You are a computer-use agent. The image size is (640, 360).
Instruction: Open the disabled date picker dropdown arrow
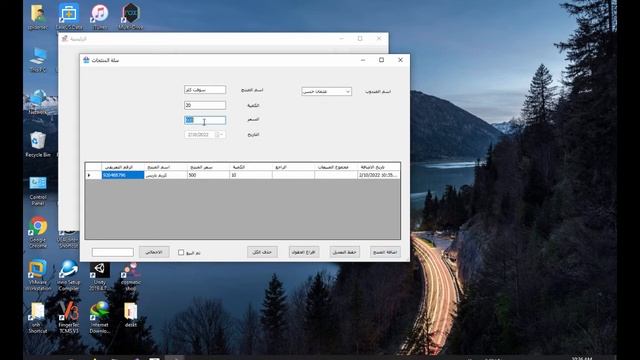[x=221, y=134]
